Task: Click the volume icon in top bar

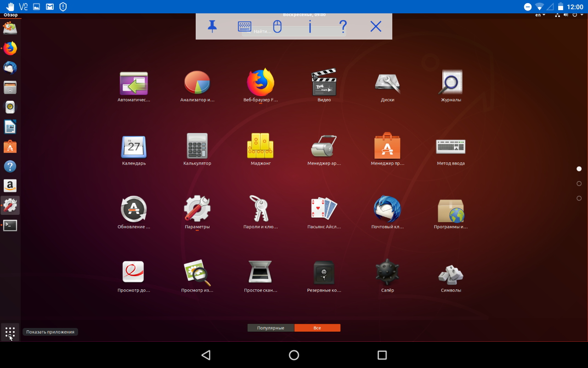Action: (566, 15)
